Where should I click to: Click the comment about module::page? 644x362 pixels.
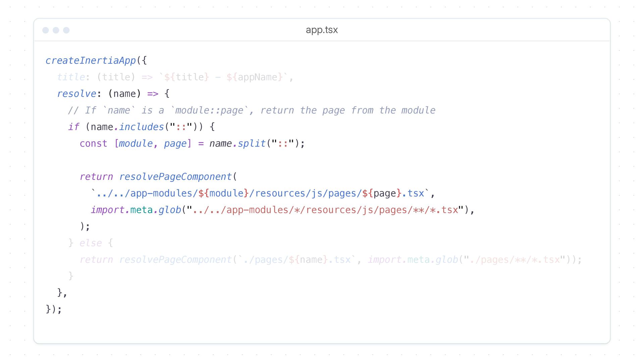coord(252,110)
